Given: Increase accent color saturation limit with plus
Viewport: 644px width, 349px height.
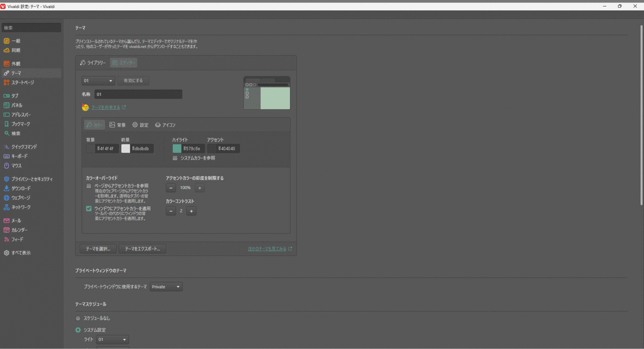Looking at the screenshot, I should click(x=200, y=188).
